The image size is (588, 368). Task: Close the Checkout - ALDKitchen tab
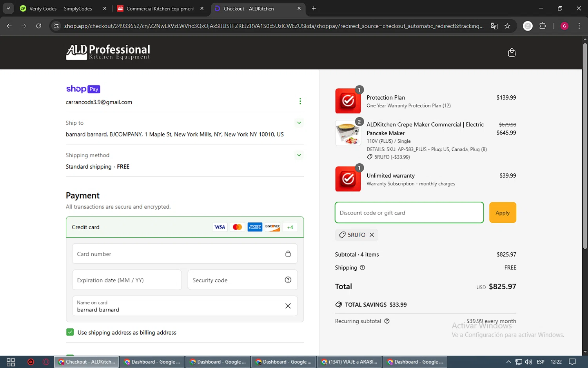coord(299,8)
